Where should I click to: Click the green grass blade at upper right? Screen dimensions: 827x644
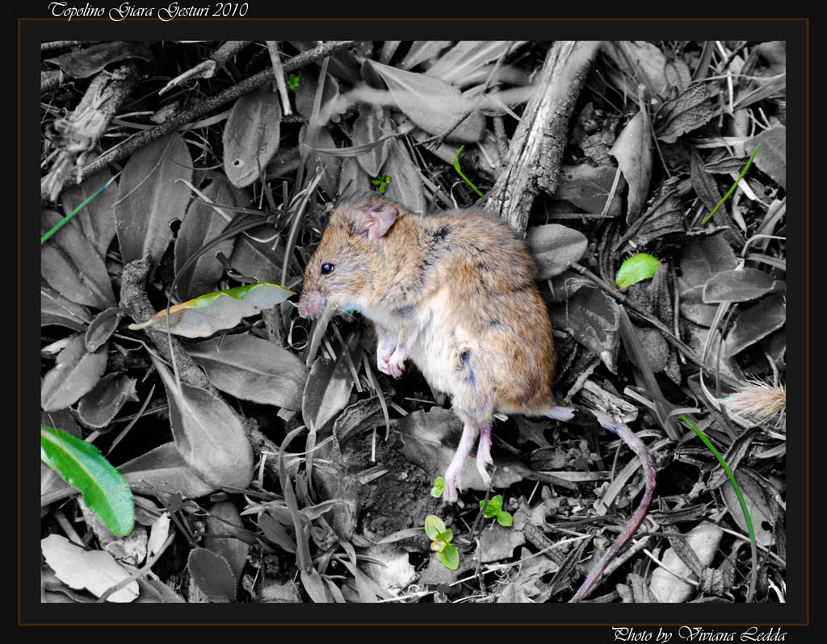[731, 186]
